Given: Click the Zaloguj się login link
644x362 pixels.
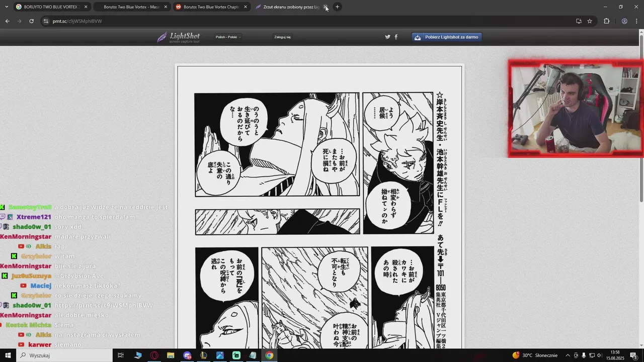Looking at the screenshot, I should click(282, 37).
